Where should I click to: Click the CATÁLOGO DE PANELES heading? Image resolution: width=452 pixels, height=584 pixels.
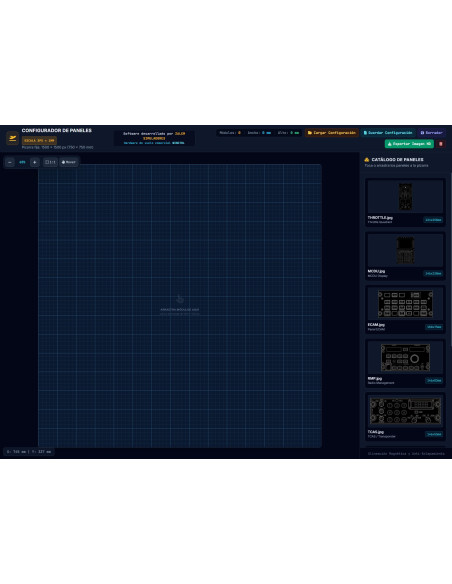click(397, 160)
